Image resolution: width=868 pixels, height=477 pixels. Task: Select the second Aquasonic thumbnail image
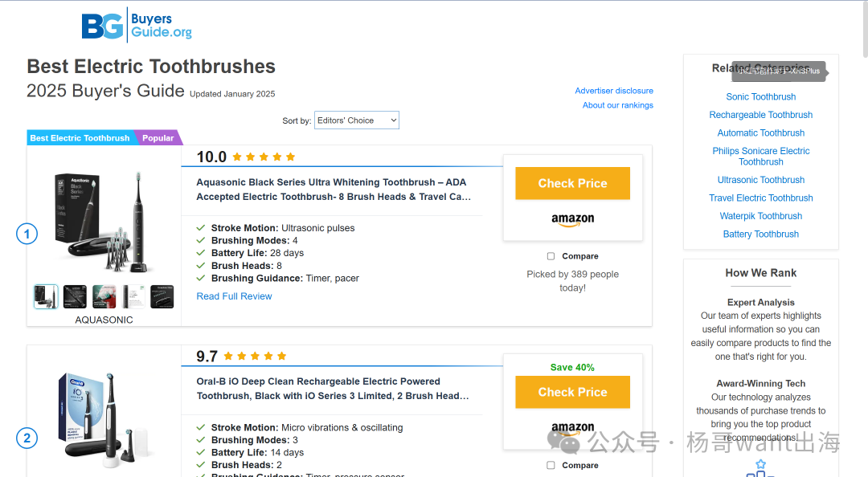click(x=75, y=296)
